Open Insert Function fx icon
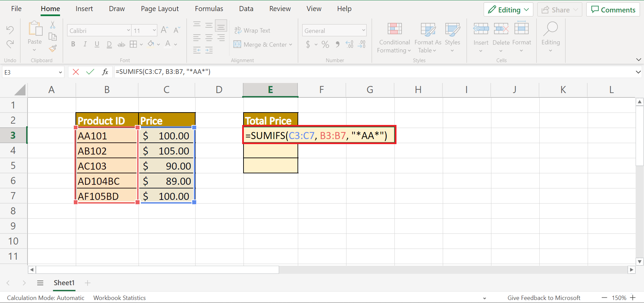644x303 pixels. tap(105, 72)
